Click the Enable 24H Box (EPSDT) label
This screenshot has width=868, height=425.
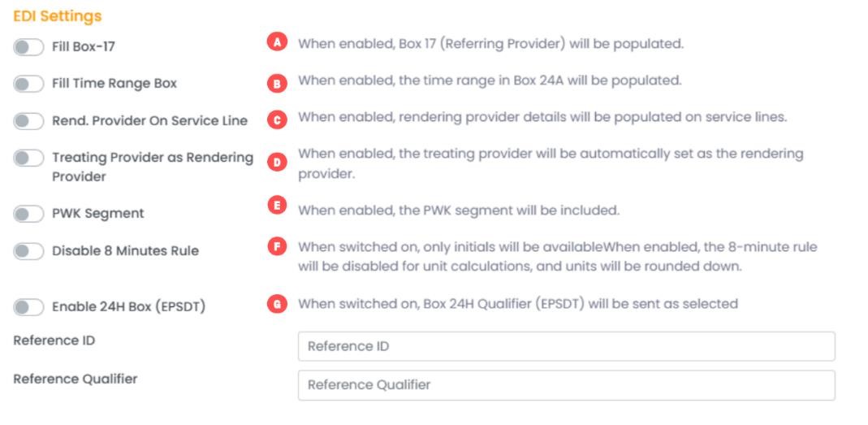pyautogui.click(x=128, y=307)
